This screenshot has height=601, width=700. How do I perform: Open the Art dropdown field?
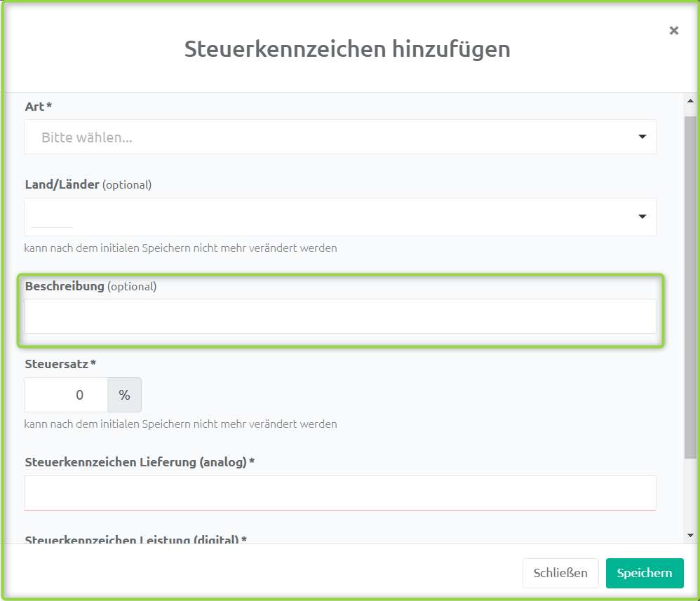[330, 137]
